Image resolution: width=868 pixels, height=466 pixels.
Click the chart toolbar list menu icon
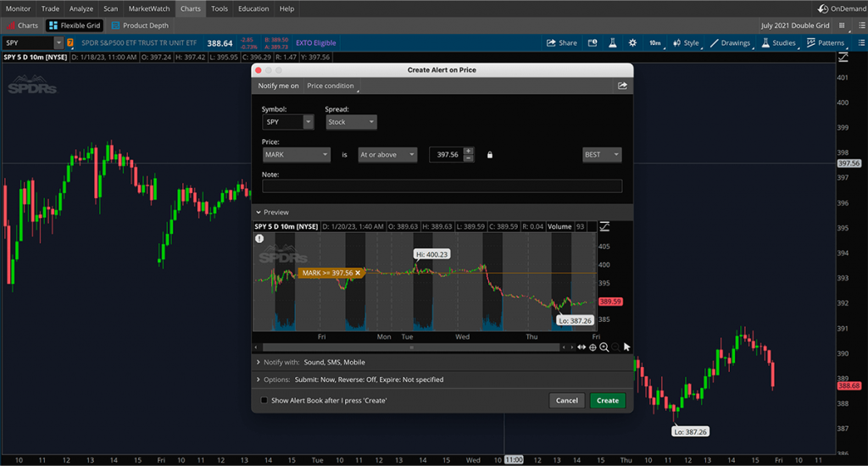861,42
